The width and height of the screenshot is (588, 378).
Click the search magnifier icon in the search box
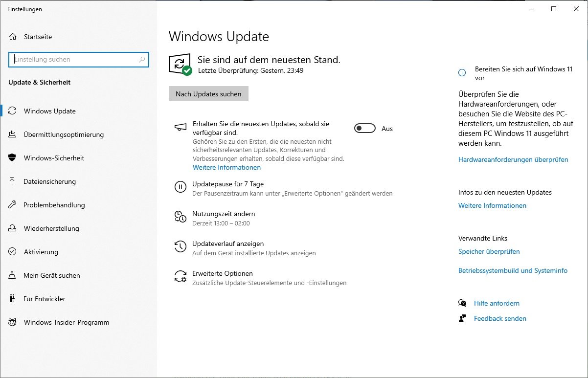pos(142,60)
